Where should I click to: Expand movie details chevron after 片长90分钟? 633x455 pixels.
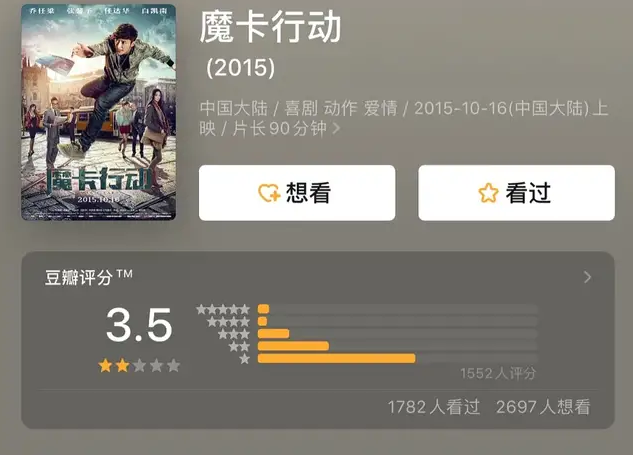click(x=337, y=129)
